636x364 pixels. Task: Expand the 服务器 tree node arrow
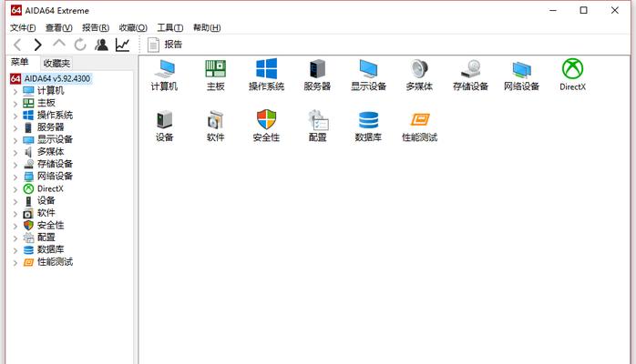tap(15, 128)
